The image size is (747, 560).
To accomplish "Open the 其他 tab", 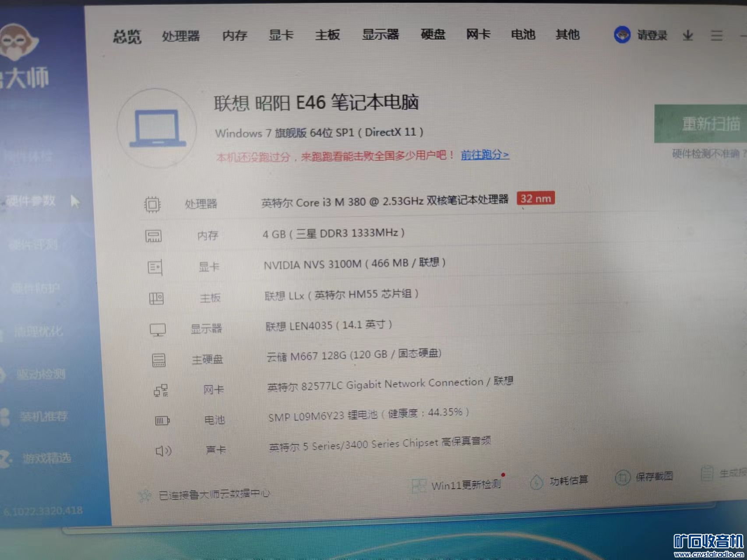I will (568, 34).
